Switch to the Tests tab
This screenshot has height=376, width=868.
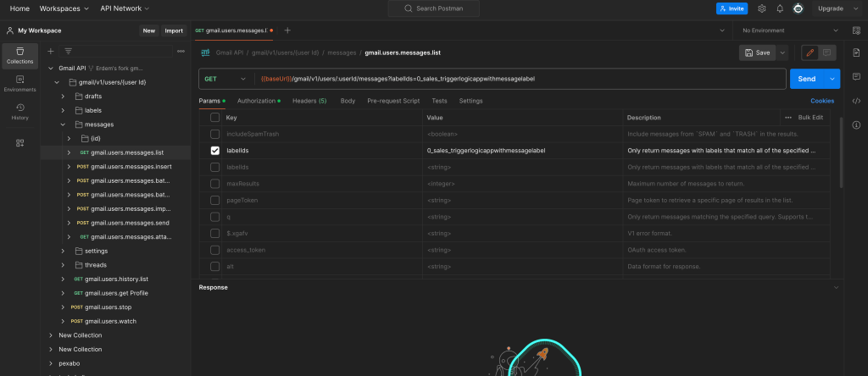pos(440,101)
